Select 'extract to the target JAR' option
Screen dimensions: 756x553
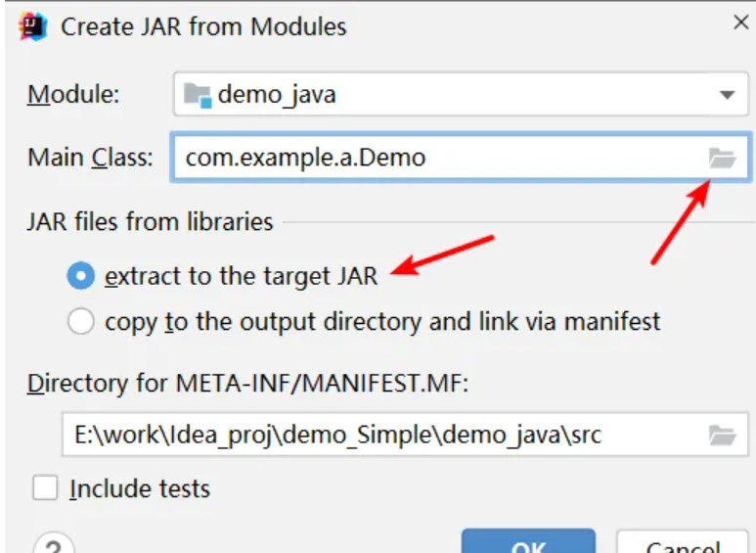click(x=80, y=277)
